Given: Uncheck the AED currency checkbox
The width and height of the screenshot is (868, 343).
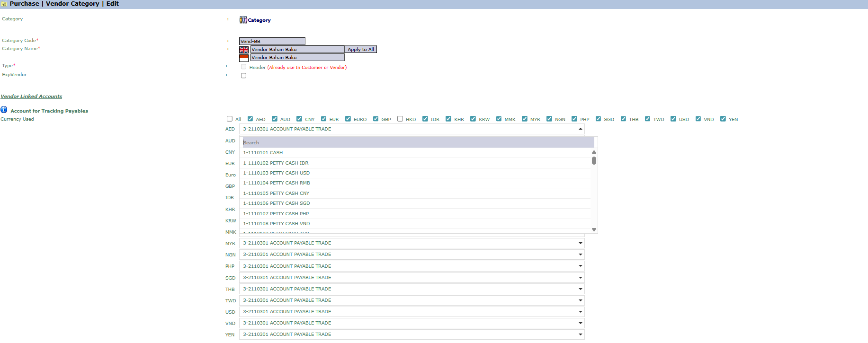Looking at the screenshot, I should pos(250,119).
